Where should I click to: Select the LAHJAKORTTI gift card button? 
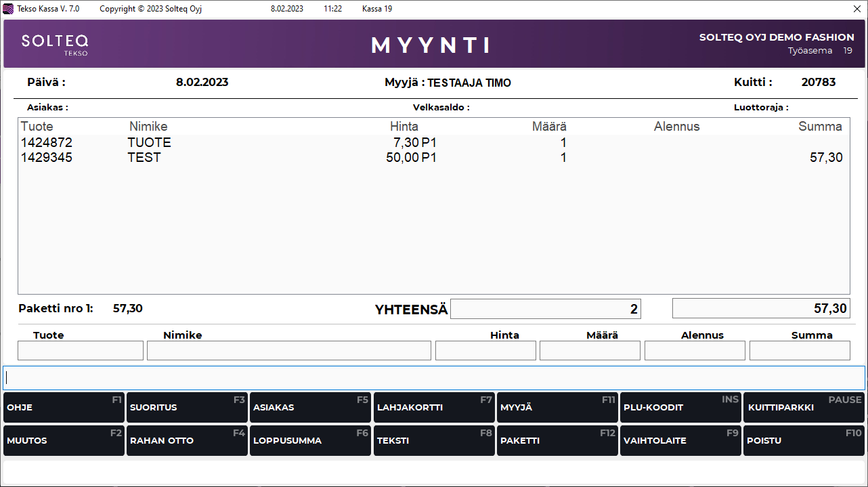(x=434, y=408)
